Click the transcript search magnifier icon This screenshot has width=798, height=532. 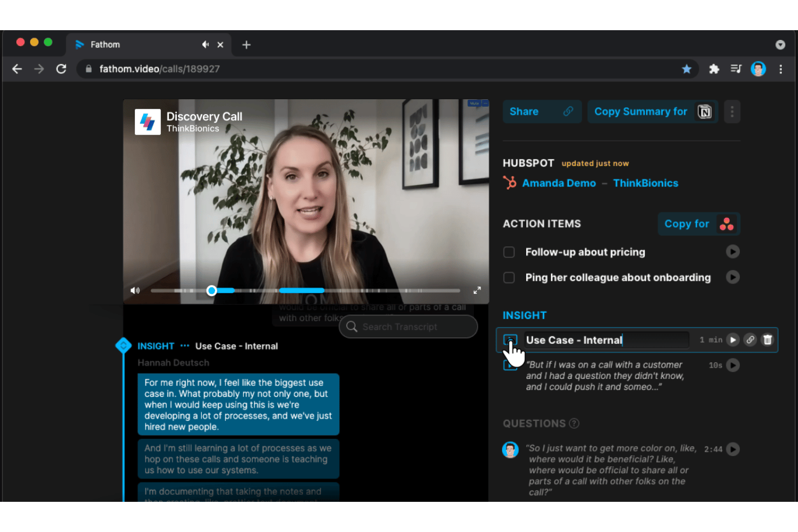tap(352, 327)
